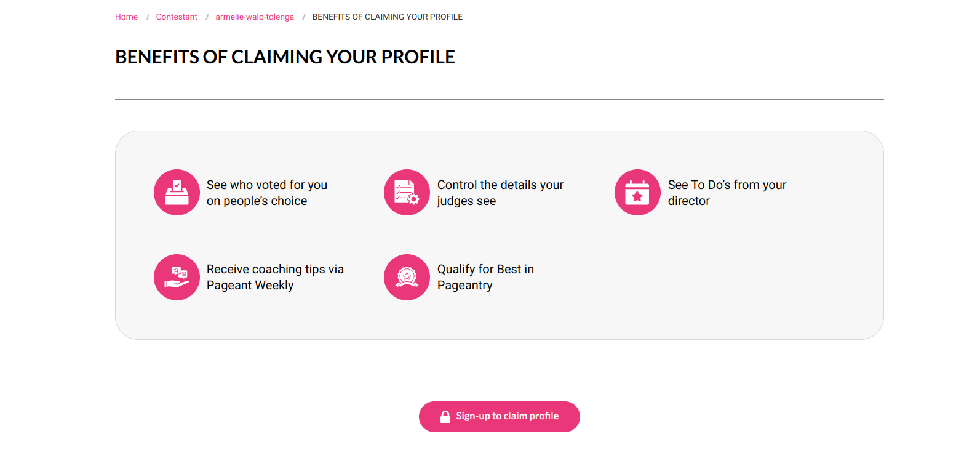Click the 'Benefits of Claiming Your Profile' heading
980x450 pixels.
(285, 57)
